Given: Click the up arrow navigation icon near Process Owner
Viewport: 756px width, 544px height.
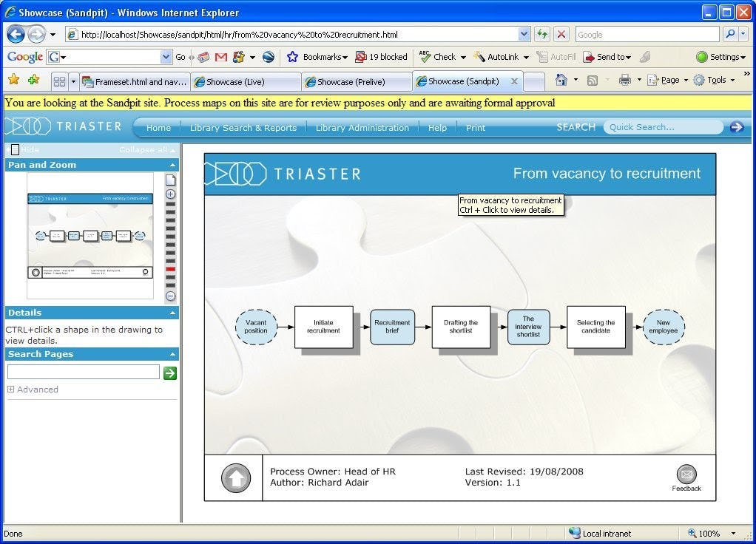Looking at the screenshot, I should pos(234,477).
